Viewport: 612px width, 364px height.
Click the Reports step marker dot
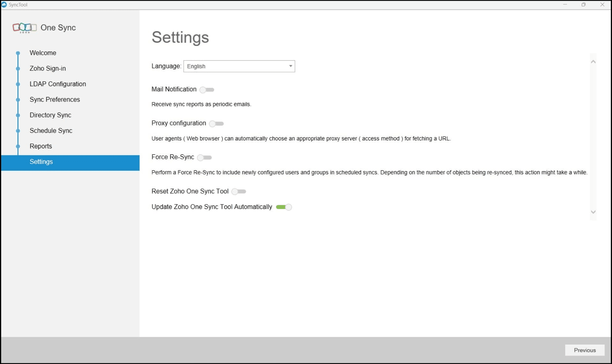pos(18,146)
